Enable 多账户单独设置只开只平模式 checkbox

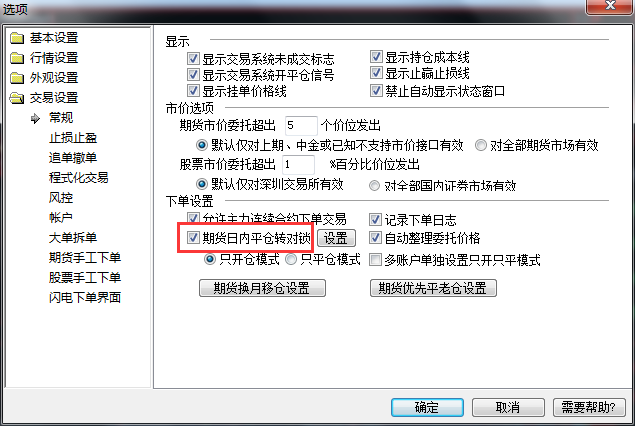pyautogui.click(x=375, y=260)
